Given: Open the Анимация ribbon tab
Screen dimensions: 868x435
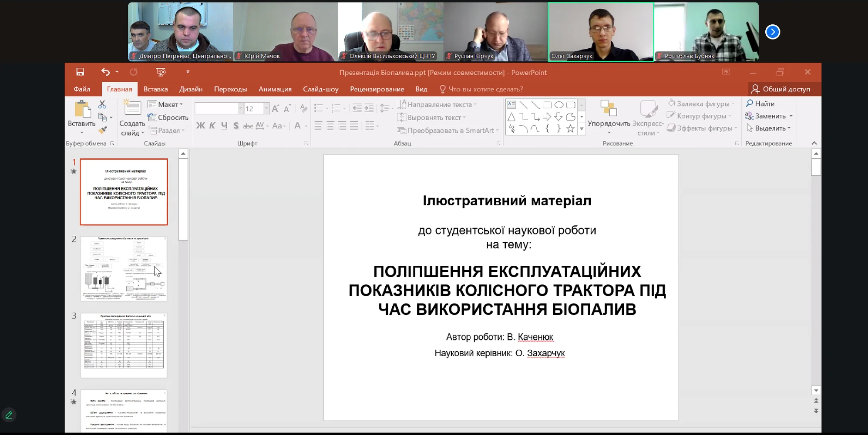Looking at the screenshot, I should (x=275, y=89).
